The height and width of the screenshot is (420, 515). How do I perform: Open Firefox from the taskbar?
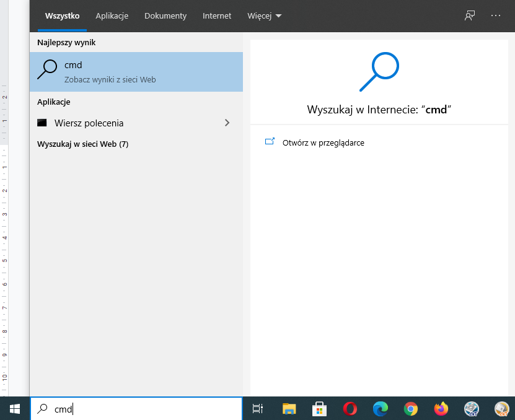coord(441,408)
